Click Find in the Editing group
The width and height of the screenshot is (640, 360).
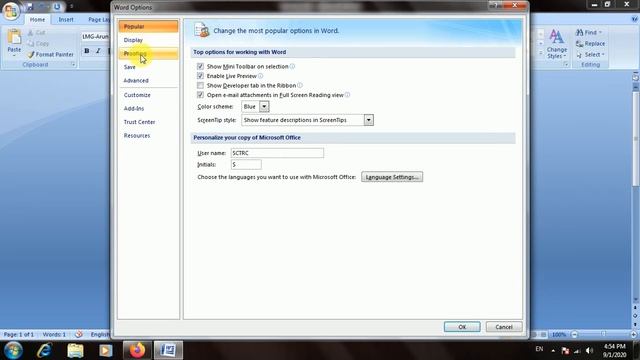(589, 32)
